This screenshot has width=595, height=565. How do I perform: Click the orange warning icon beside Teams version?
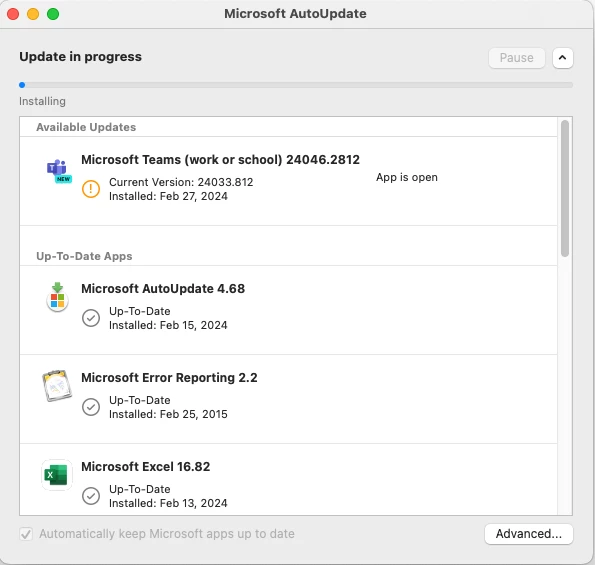pyautogui.click(x=91, y=189)
